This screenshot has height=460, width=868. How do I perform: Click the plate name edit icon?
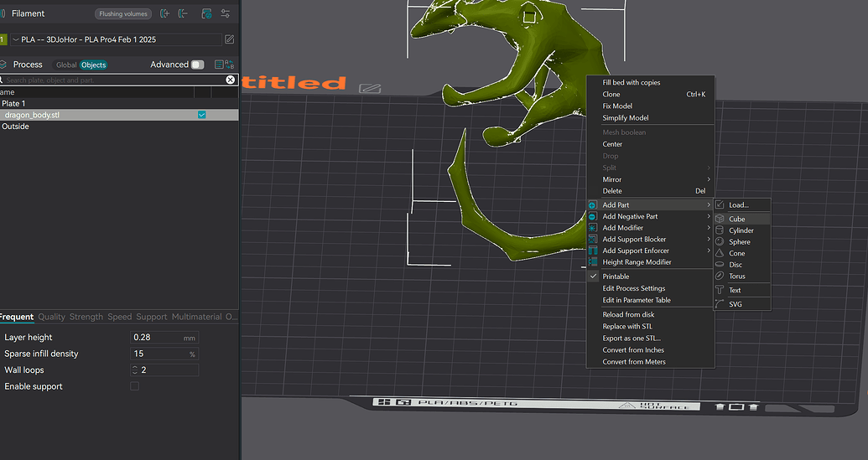370,89
